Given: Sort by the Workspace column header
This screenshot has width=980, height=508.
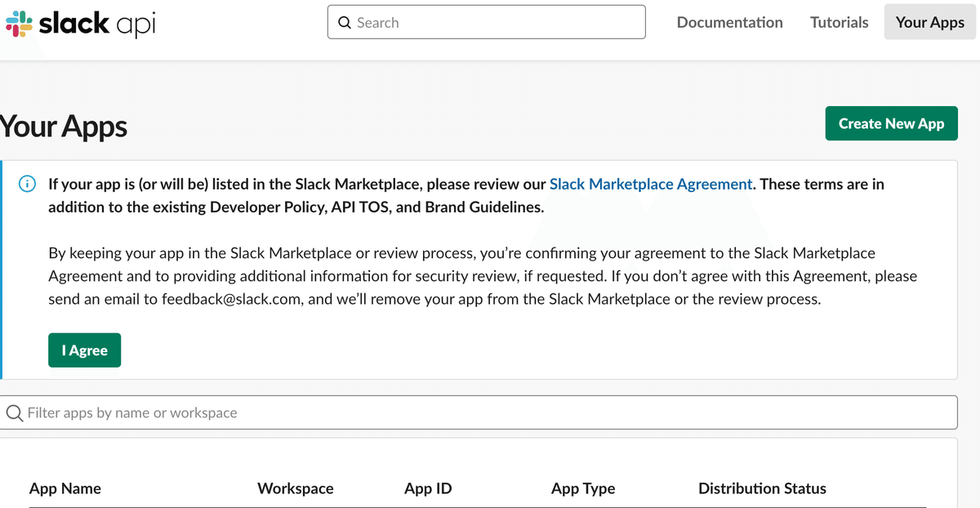Looking at the screenshot, I should tap(296, 488).
